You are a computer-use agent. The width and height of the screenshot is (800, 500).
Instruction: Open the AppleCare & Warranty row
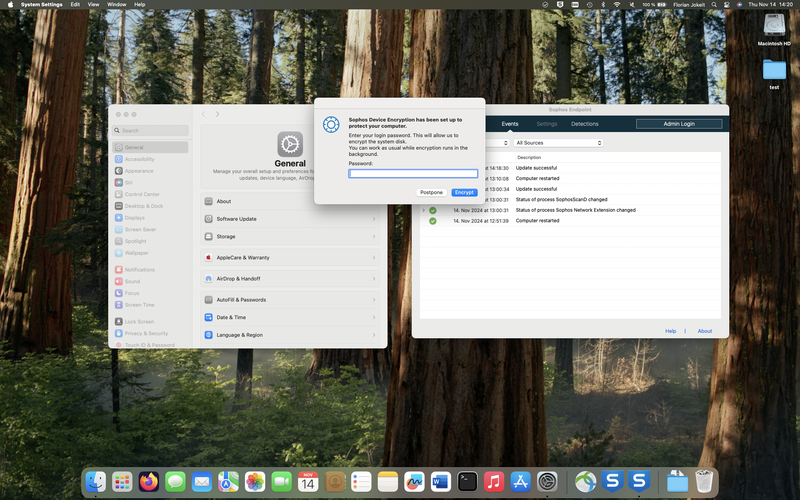coord(290,258)
